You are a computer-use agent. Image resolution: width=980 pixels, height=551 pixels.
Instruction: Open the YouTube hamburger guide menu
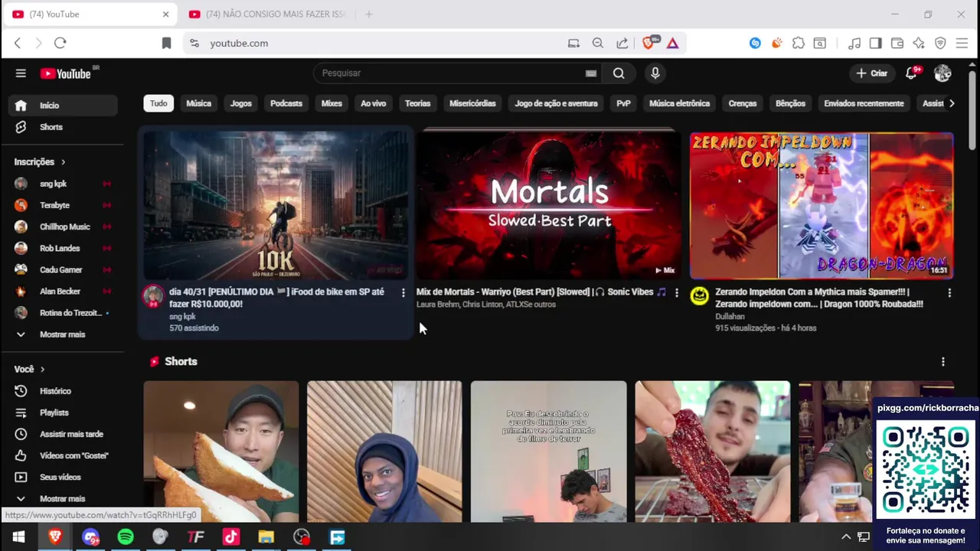coord(21,73)
